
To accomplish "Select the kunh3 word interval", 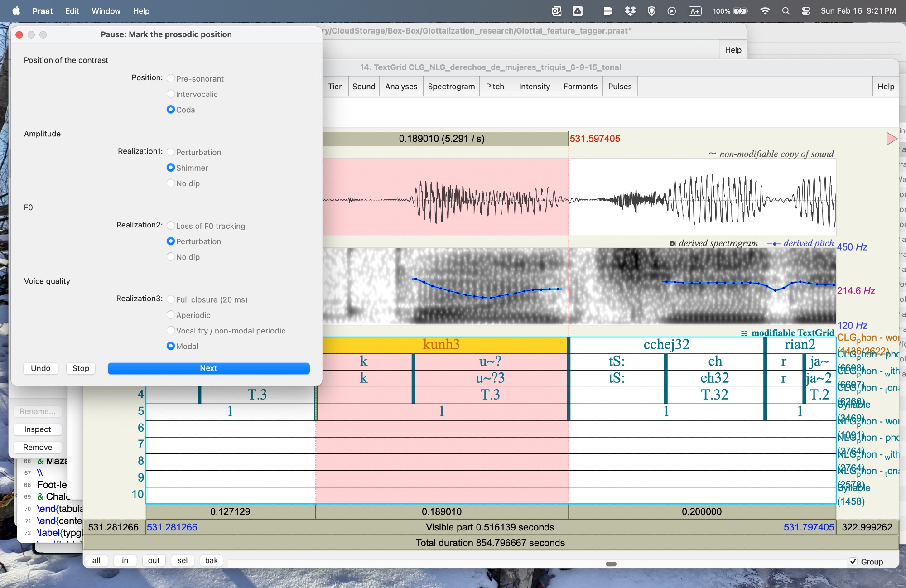I will click(441, 345).
